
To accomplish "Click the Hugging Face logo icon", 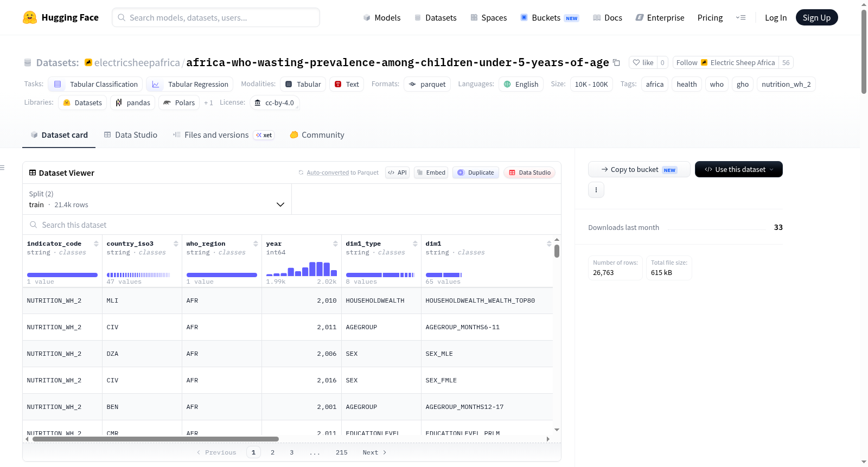I will 30,17.
